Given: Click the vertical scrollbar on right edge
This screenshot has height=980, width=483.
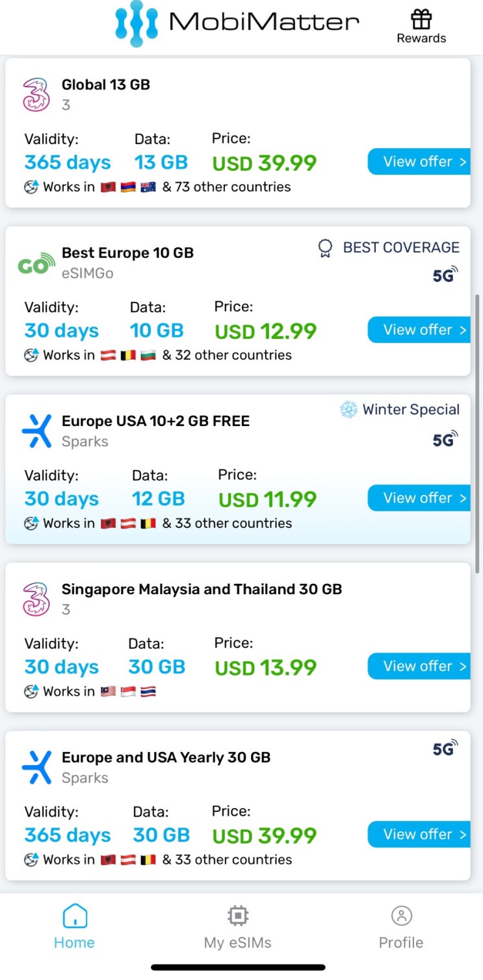Looking at the screenshot, I should pos(478,432).
